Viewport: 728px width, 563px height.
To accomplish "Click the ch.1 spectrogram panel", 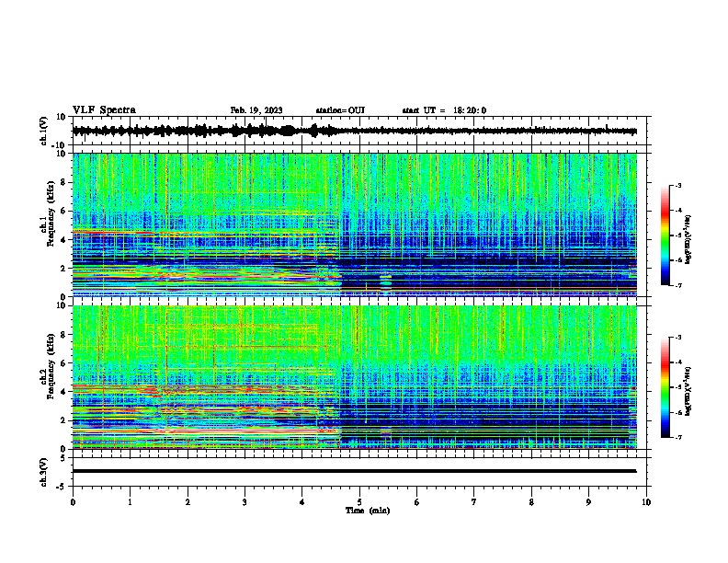I will click(355, 224).
